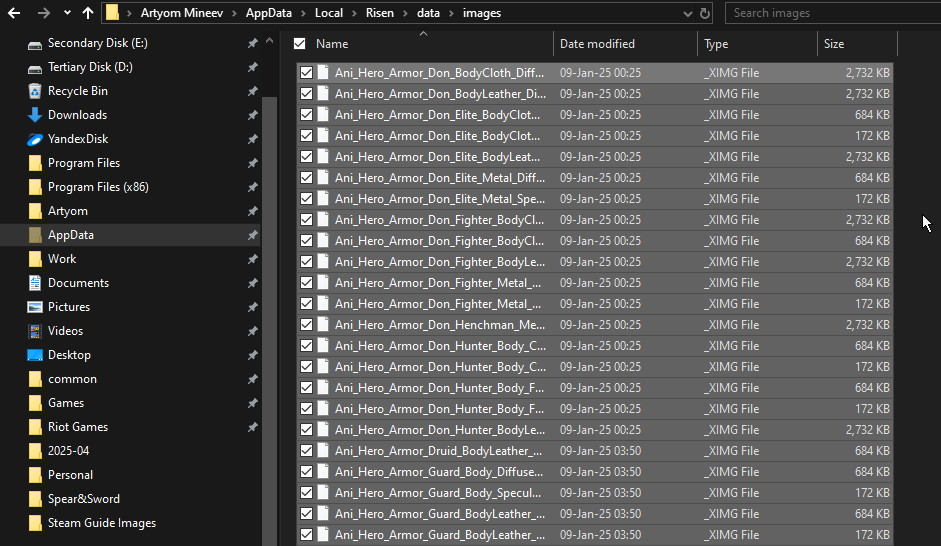Open Personal folder in sidebar
This screenshot has width=941, height=546.
point(70,475)
